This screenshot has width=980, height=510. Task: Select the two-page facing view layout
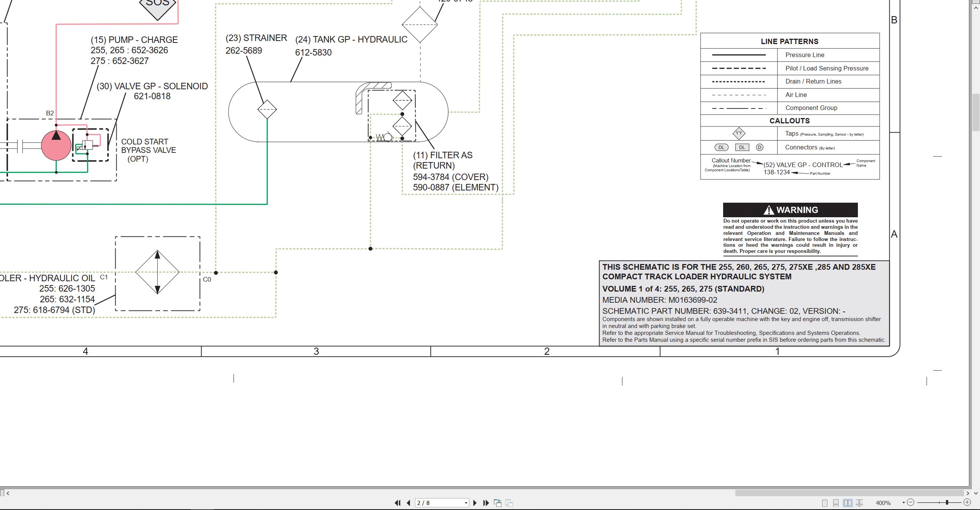[848, 503]
